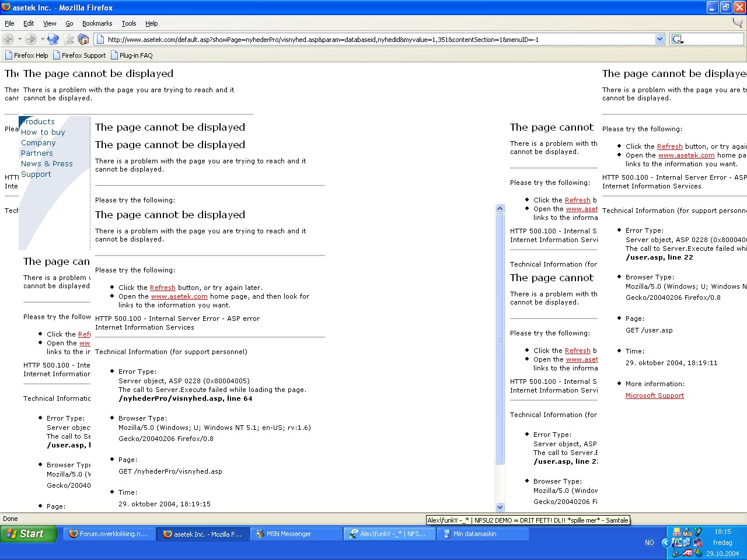Open the Go menu
747x560 pixels.
(x=69, y=23)
